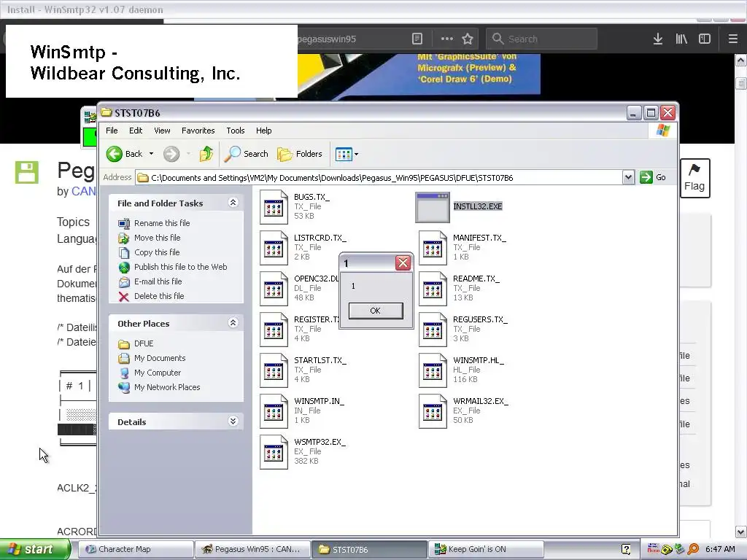Viewport: 747px width, 560px height.
Task: Open the browser downloads arrow icon
Action: [658, 39]
